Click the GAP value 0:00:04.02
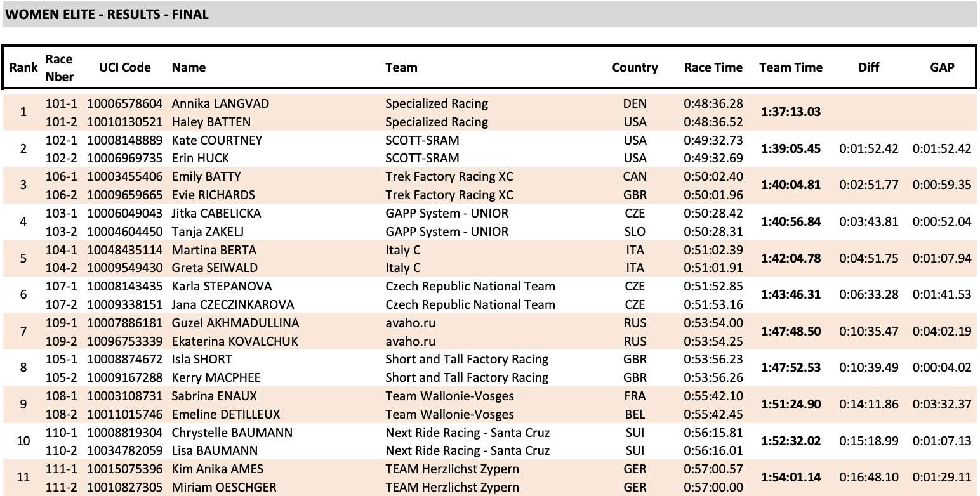The image size is (980, 496). pyautogui.click(x=942, y=368)
